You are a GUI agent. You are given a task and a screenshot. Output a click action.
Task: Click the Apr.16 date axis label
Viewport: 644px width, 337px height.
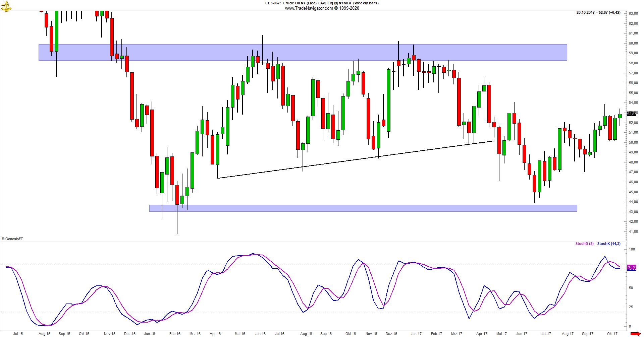[215, 334]
